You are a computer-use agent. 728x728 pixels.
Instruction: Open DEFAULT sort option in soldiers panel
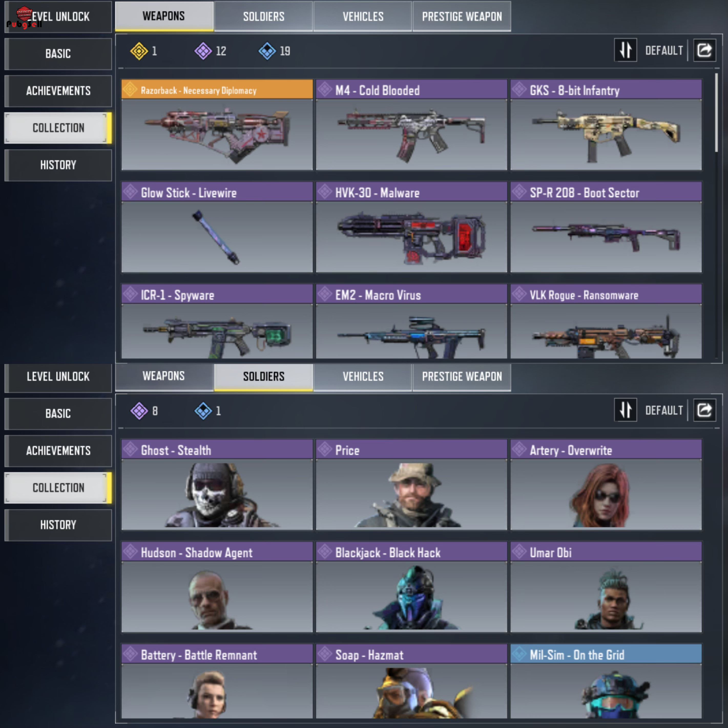pos(664,410)
